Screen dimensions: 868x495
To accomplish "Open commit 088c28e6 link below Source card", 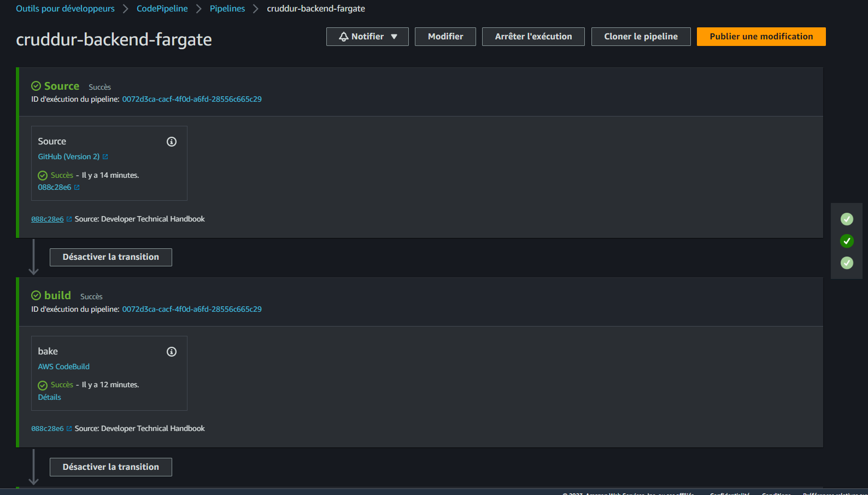I will [48, 219].
